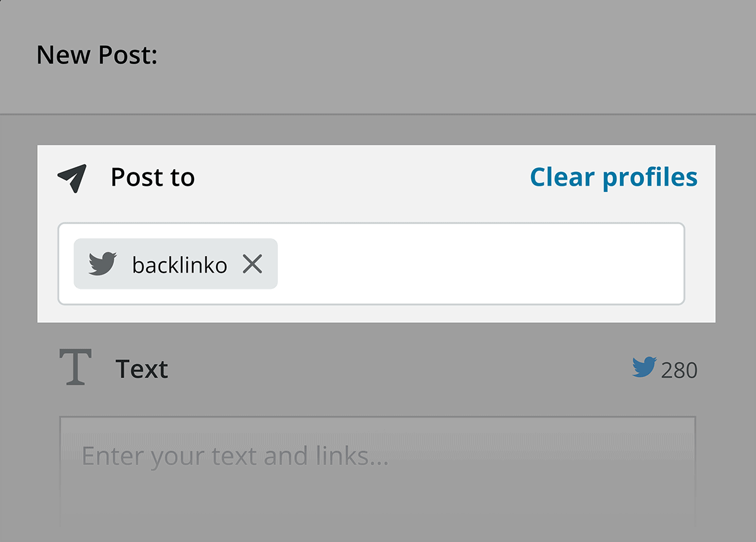The width and height of the screenshot is (756, 542).
Task: Click the Text section label
Action: (142, 369)
